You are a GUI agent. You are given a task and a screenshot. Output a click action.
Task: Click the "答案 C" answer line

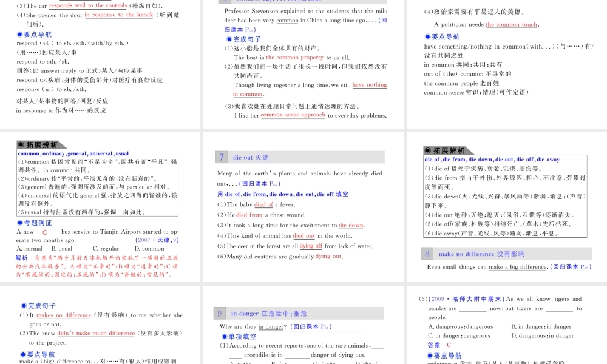pos(439,345)
